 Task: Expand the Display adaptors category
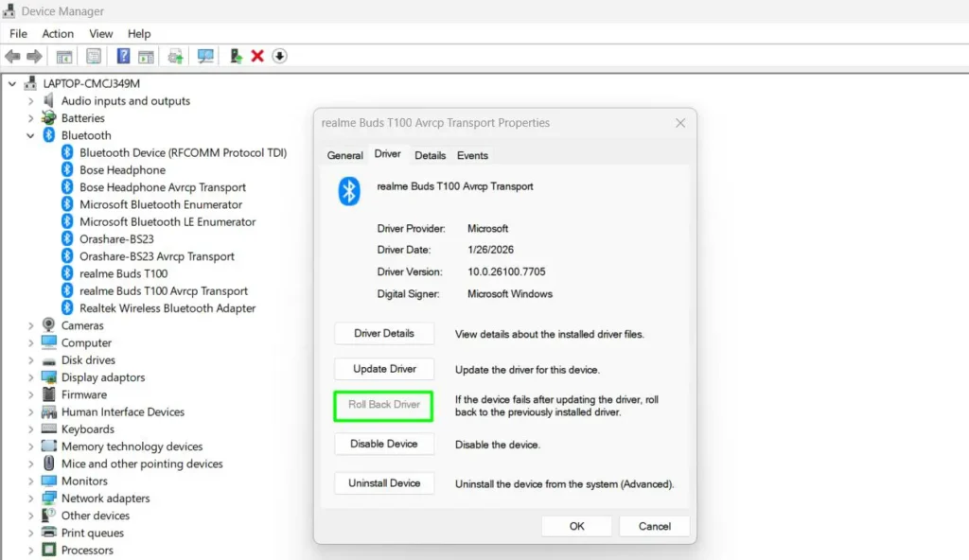click(x=29, y=376)
